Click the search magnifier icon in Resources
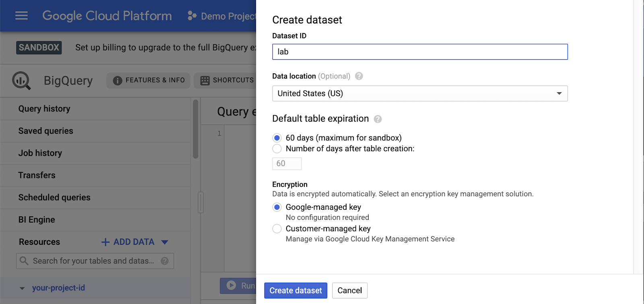This screenshot has width=644, height=304. pos(24,261)
